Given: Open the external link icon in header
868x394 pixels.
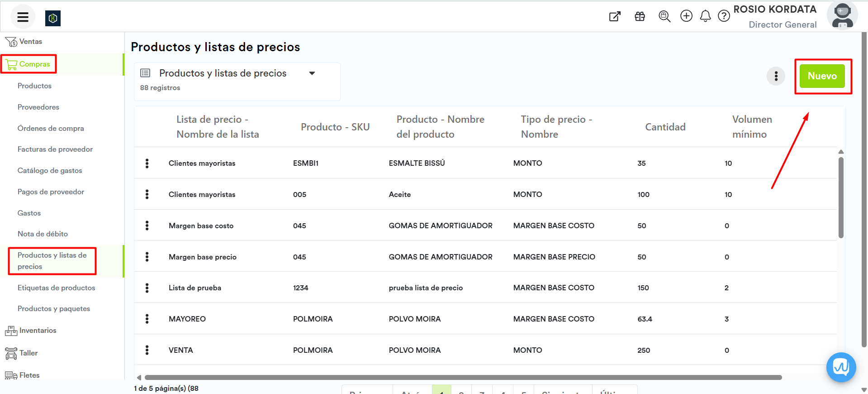Looking at the screenshot, I should point(615,17).
